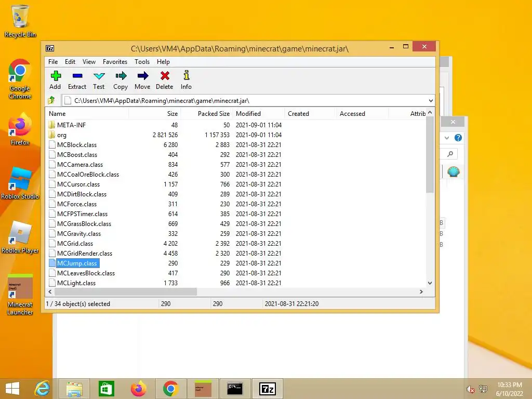The width and height of the screenshot is (532, 399).
Task: Open the File menu
Action: 53,62
